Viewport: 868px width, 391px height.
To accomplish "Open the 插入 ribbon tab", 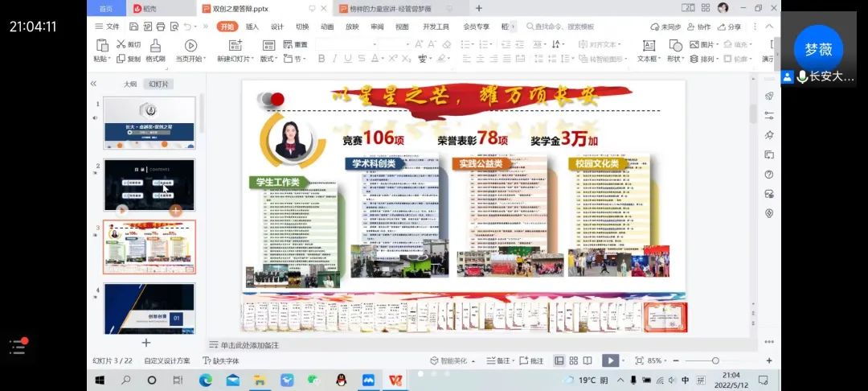I will pos(252,26).
